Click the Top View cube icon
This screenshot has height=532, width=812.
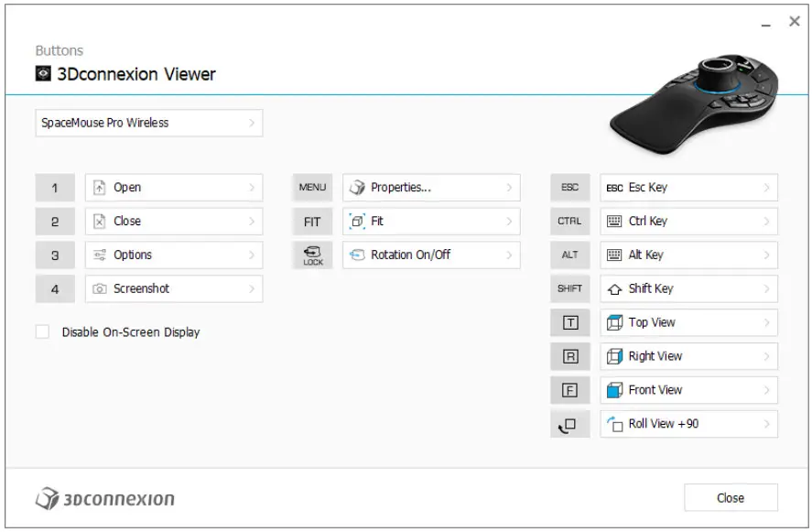tap(616, 322)
